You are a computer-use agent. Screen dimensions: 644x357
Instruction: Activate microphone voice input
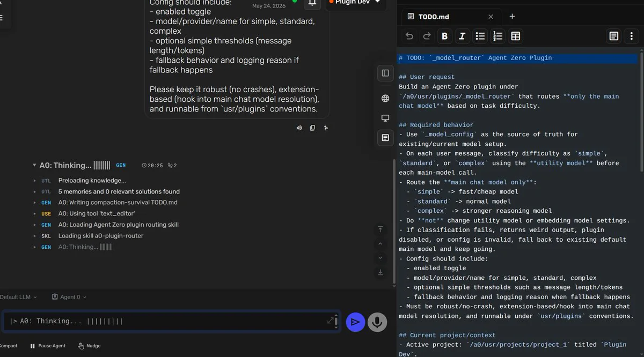pyautogui.click(x=377, y=322)
